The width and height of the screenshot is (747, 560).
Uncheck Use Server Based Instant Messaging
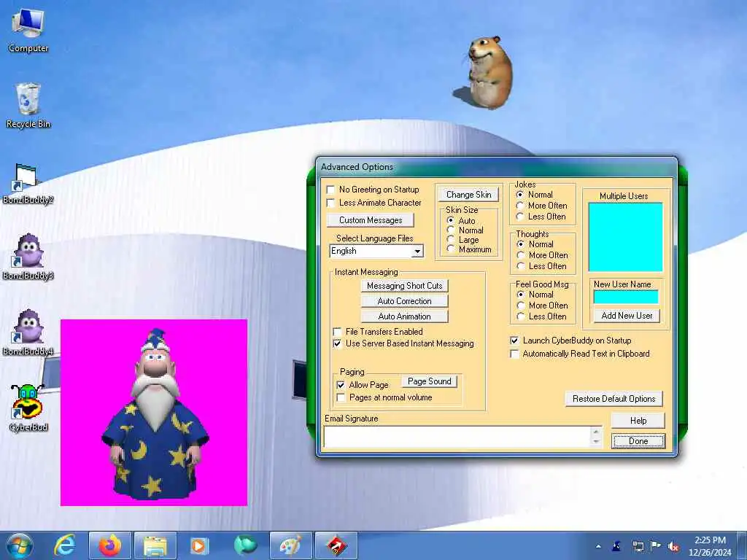tap(337, 343)
